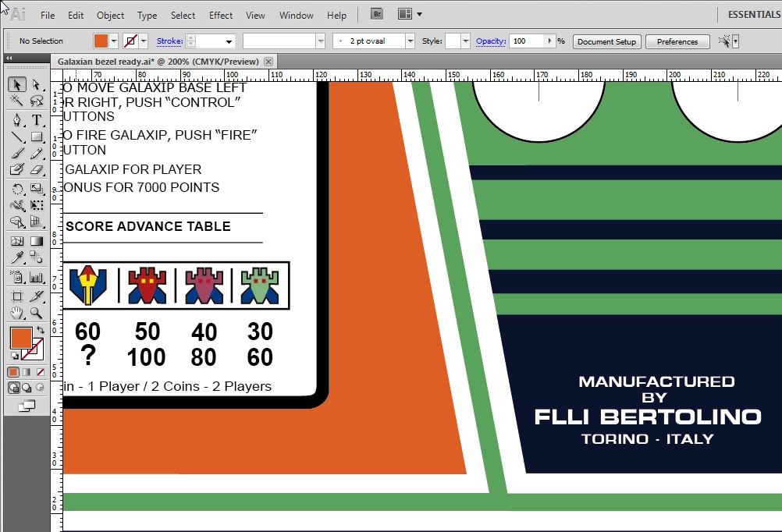Open the select similar options dropdown arrow
Image resolution: width=782 pixels, height=532 pixels.
735,41
